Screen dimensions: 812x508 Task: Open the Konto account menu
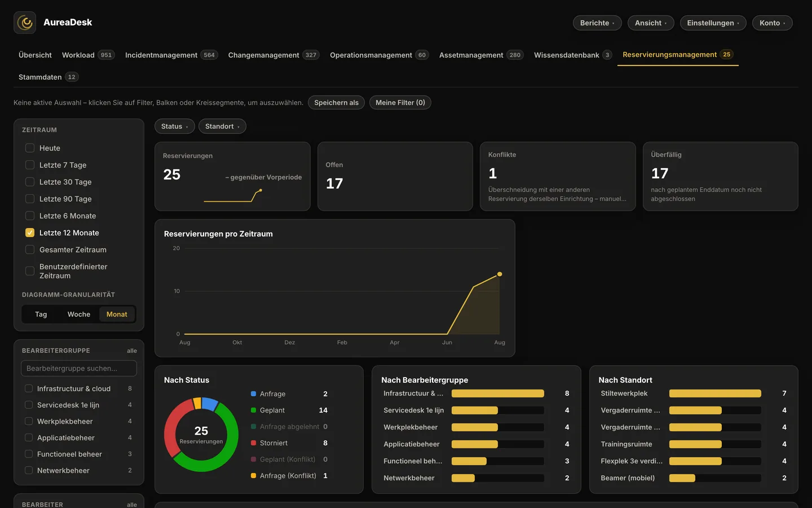[x=773, y=23]
